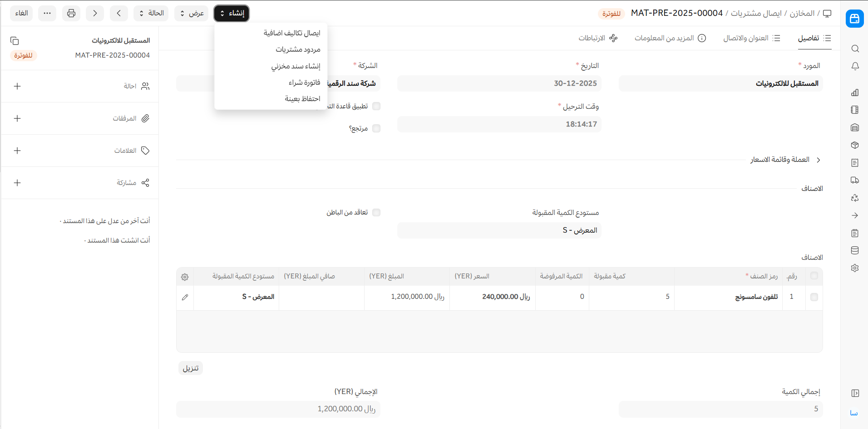Click the الغاء cancel button
The width and height of the screenshot is (868, 429).
point(21,13)
